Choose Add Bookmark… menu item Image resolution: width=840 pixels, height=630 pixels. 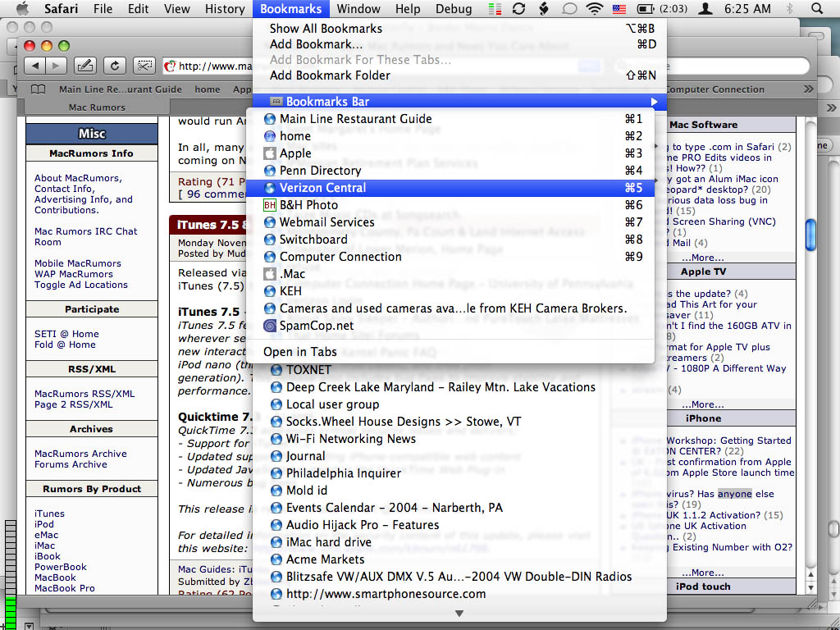click(x=459, y=44)
